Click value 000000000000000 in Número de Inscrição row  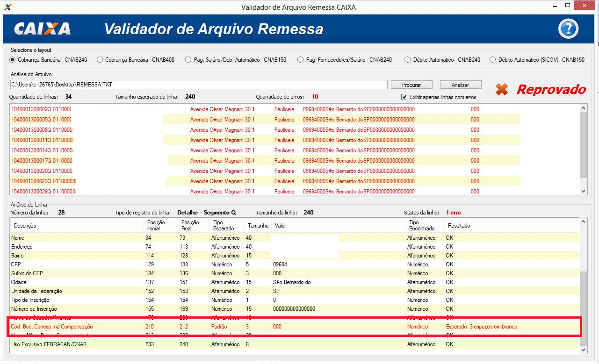pos(294,309)
